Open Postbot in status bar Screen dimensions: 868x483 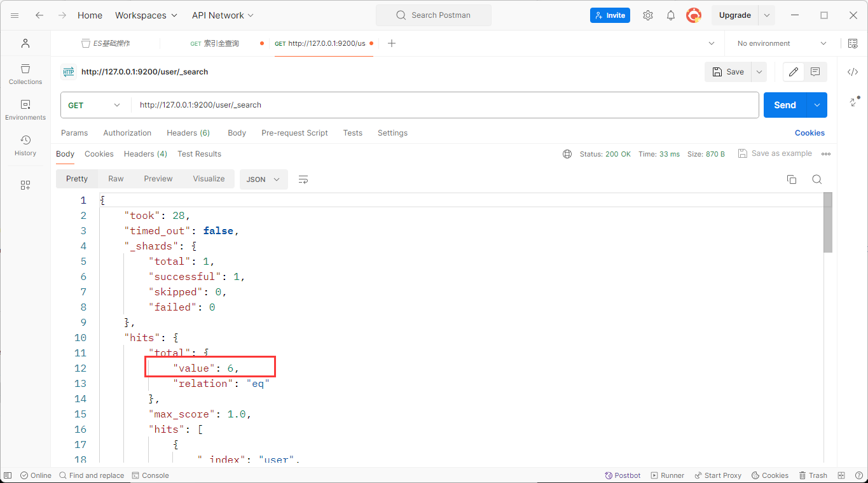click(623, 475)
